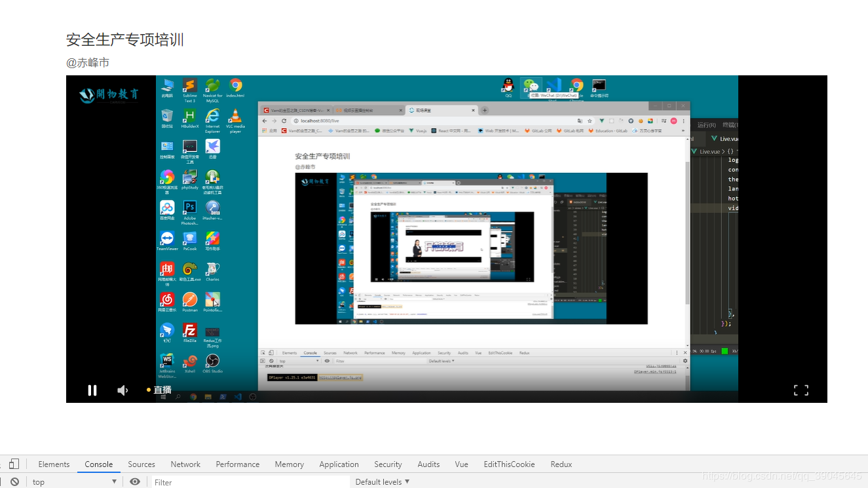868x488 pixels.
Task: Click the TeamViewer desktop icon in video
Action: (167, 241)
